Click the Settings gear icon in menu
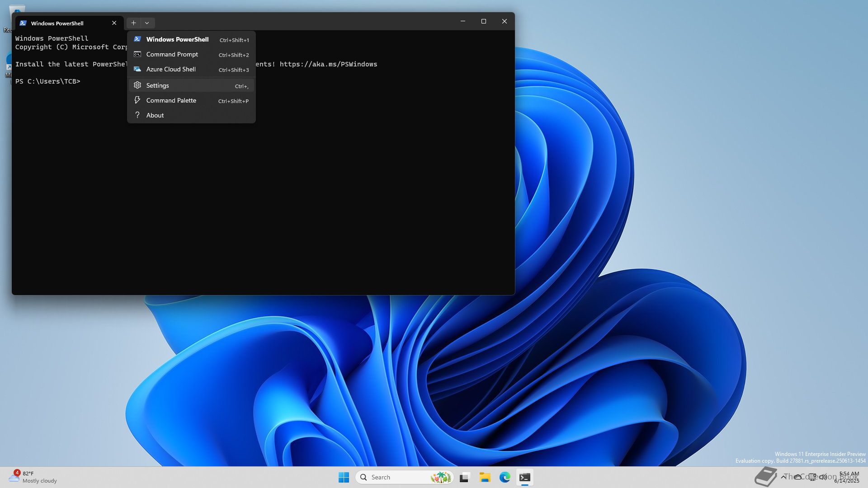 (137, 85)
